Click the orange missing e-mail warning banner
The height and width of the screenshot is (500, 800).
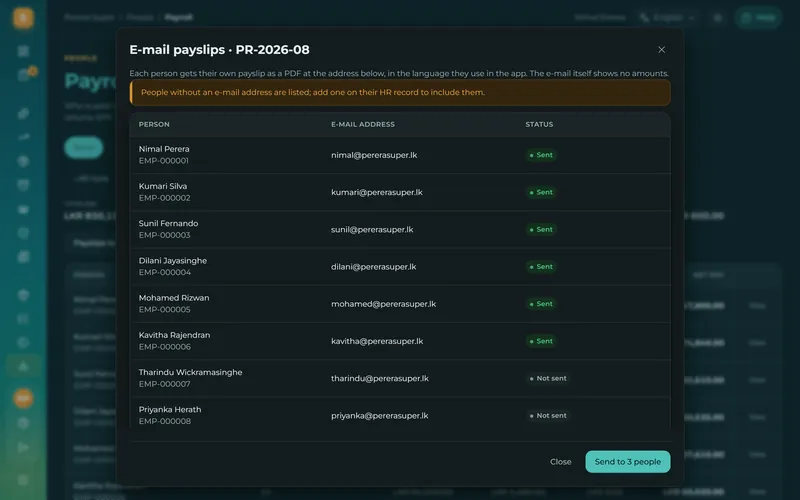pos(400,92)
